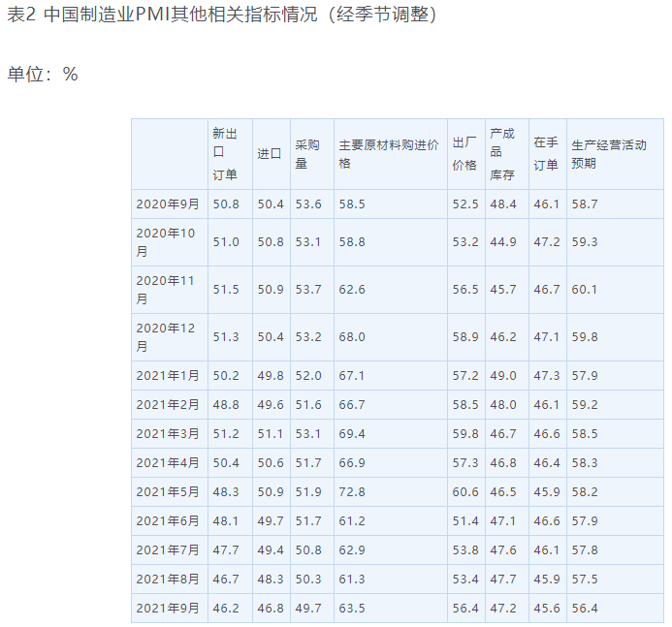This screenshot has height=627, width=672.
Task: Click the 2021年6月 row label
Action: (168, 521)
